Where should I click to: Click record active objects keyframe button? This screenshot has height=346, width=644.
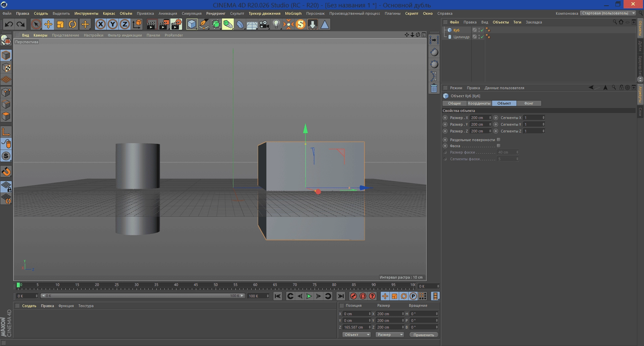[354, 296]
